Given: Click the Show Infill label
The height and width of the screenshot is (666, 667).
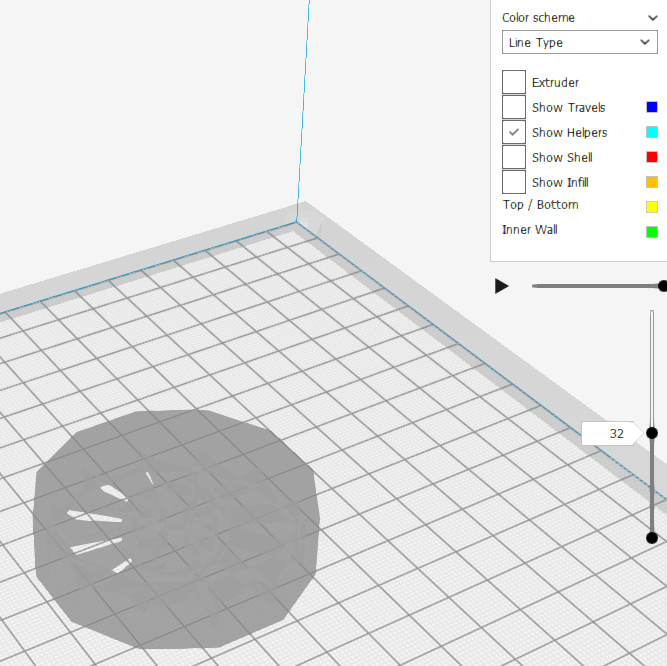Looking at the screenshot, I should 560,182.
